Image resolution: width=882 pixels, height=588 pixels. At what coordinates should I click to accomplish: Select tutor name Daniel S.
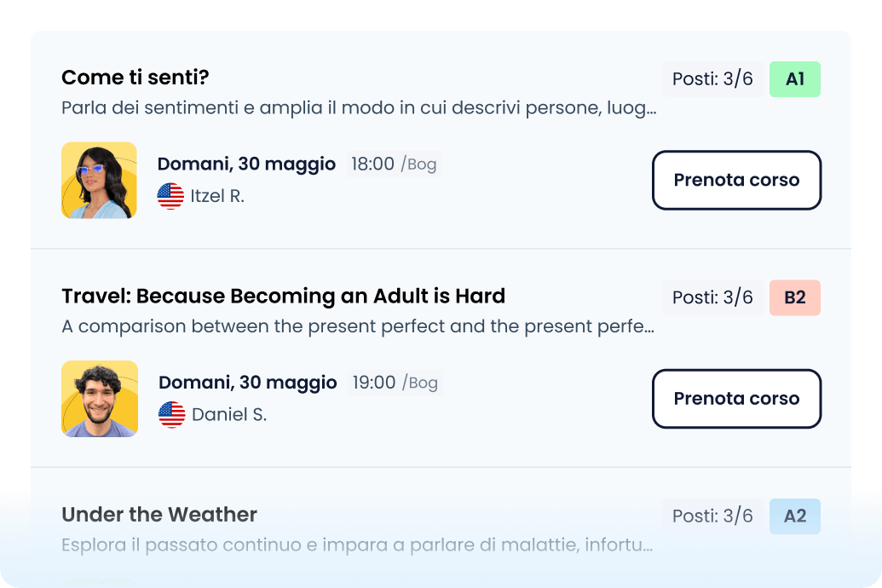[228, 415]
